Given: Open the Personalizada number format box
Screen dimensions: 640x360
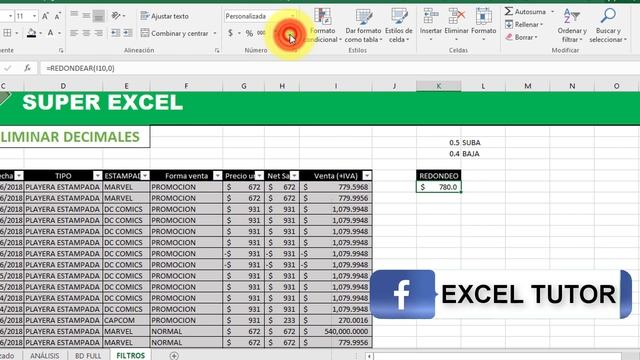Looking at the screenshot, I should coord(260,16).
